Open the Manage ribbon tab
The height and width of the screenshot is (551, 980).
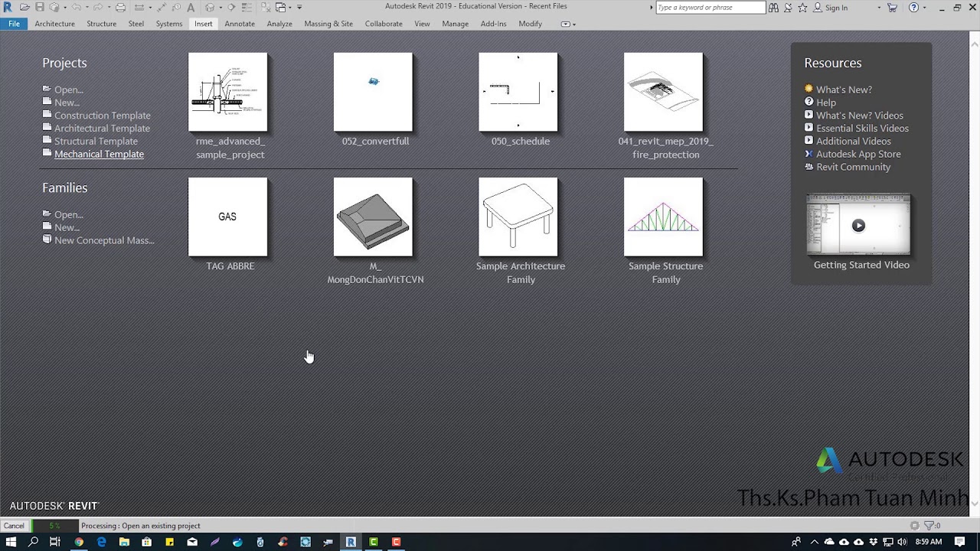(455, 24)
